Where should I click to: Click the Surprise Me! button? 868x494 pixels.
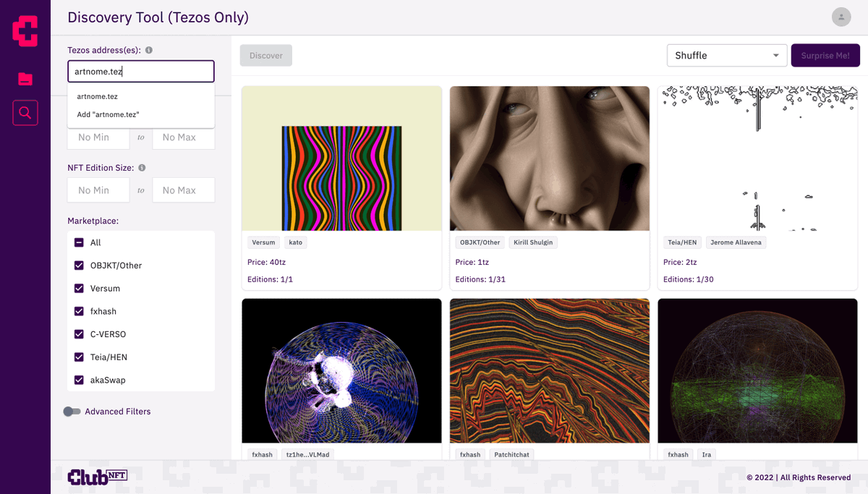point(825,56)
